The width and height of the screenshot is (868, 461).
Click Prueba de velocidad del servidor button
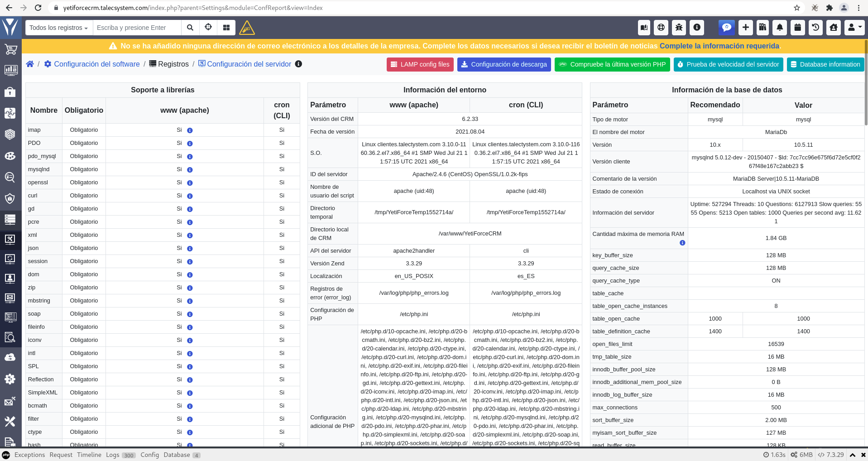coord(729,64)
